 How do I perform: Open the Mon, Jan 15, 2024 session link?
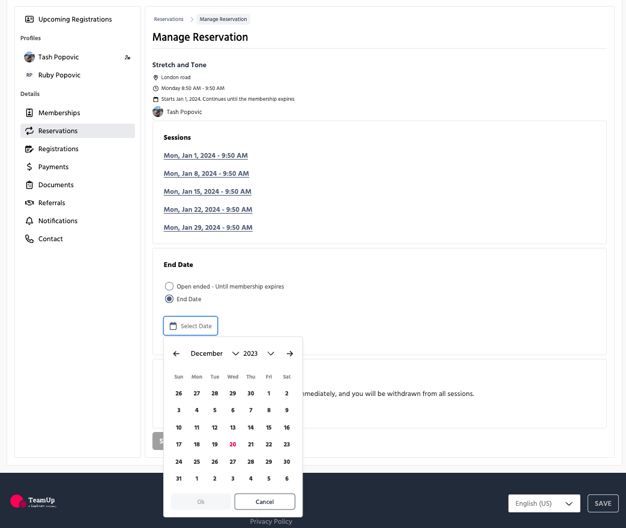pyautogui.click(x=207, y=192)
